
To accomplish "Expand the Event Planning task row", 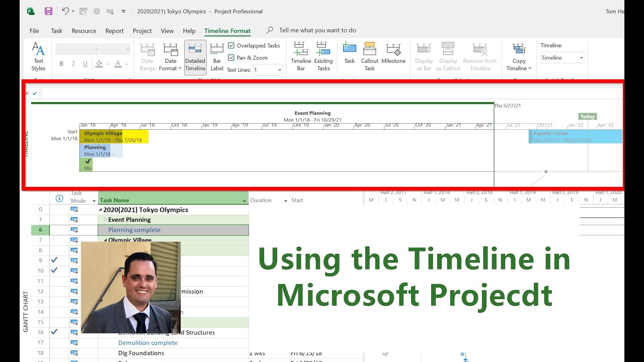I will click(x=106, y=220).
